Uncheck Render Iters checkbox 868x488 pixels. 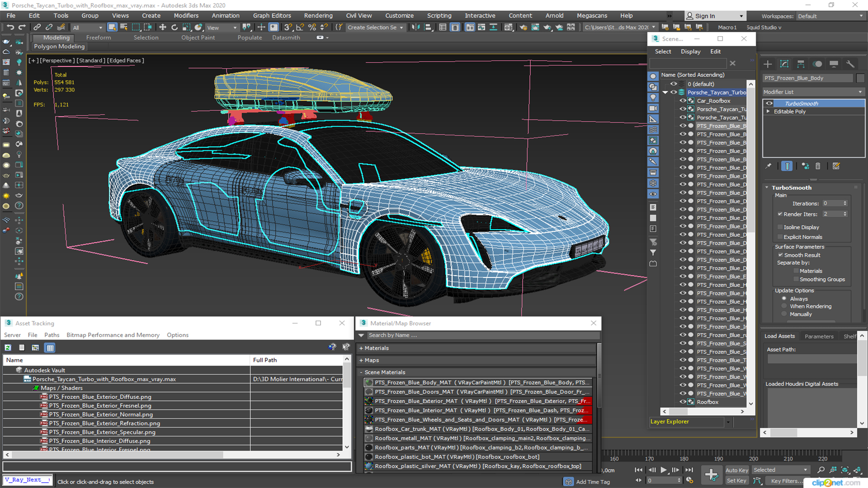coord(780,214)
